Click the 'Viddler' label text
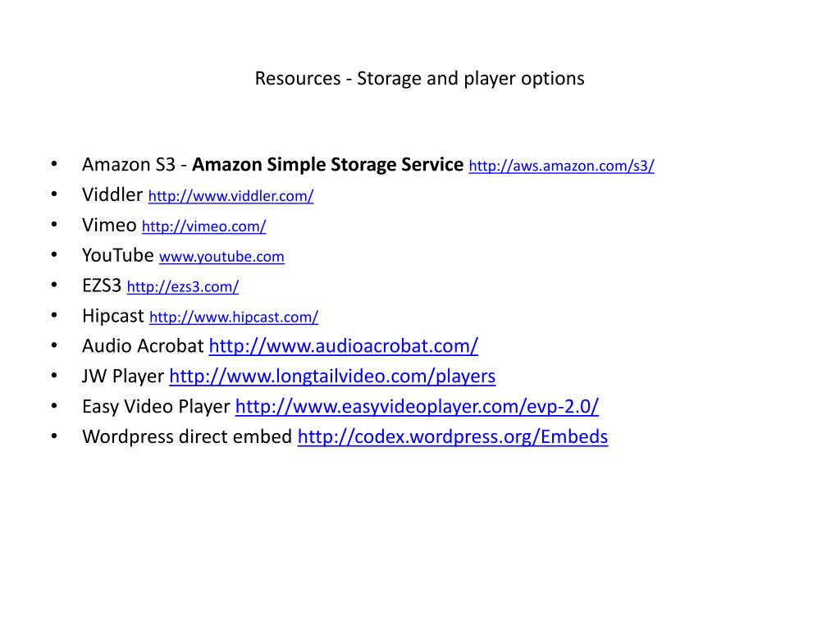Image resolution: width=840 pixels, height=630 pixels. coord(112,194)
